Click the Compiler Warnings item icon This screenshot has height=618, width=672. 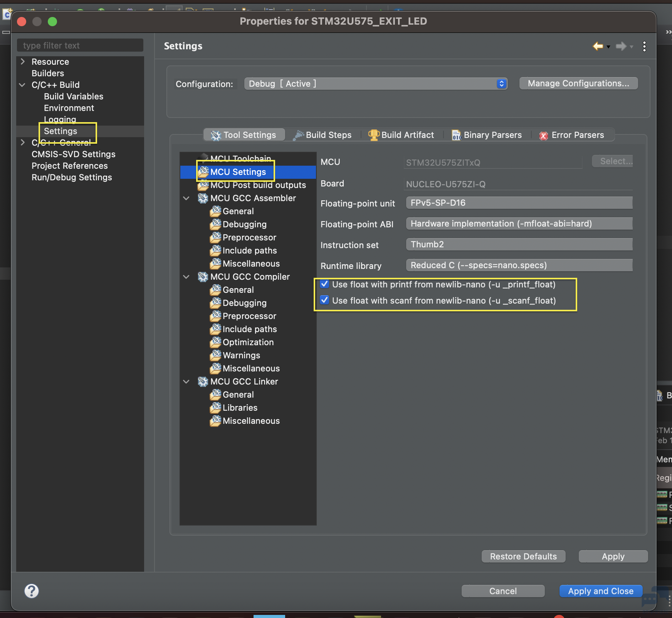pos(215,356)
